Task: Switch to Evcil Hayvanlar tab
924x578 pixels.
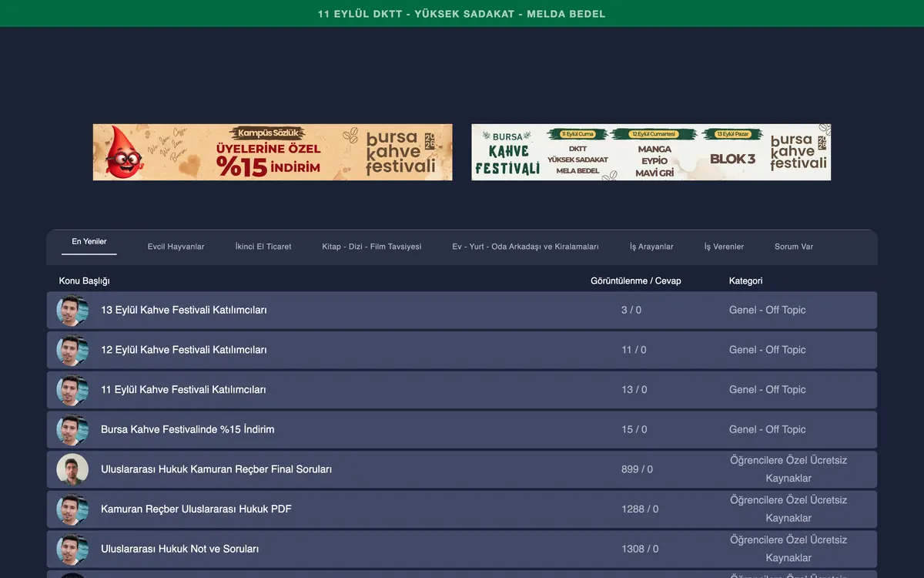Action: (x=176, y=247)
